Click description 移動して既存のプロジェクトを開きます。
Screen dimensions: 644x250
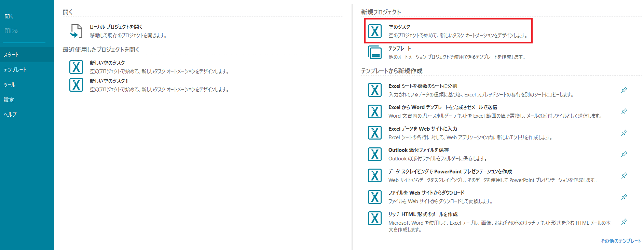pyautogui.click(x=128, y=36)
